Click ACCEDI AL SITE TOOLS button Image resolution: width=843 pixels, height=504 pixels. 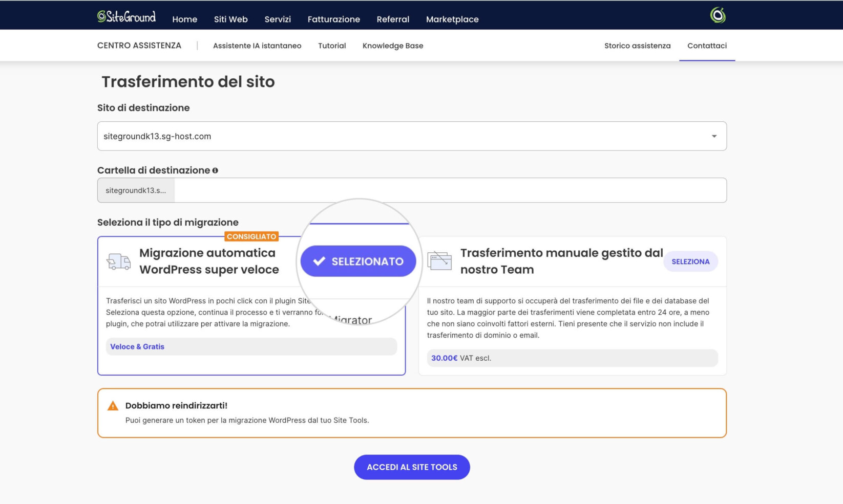point(412,467)
